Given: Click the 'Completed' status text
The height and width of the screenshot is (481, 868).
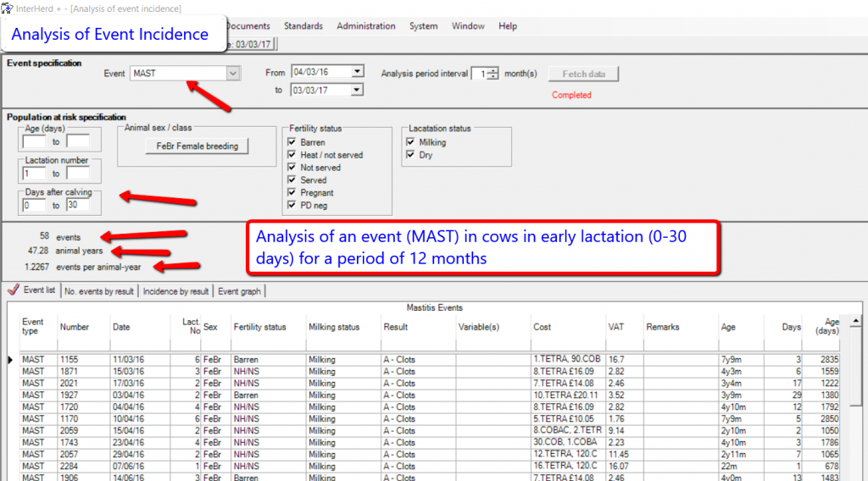Looking at the screenshot, I should pos(571,95).
